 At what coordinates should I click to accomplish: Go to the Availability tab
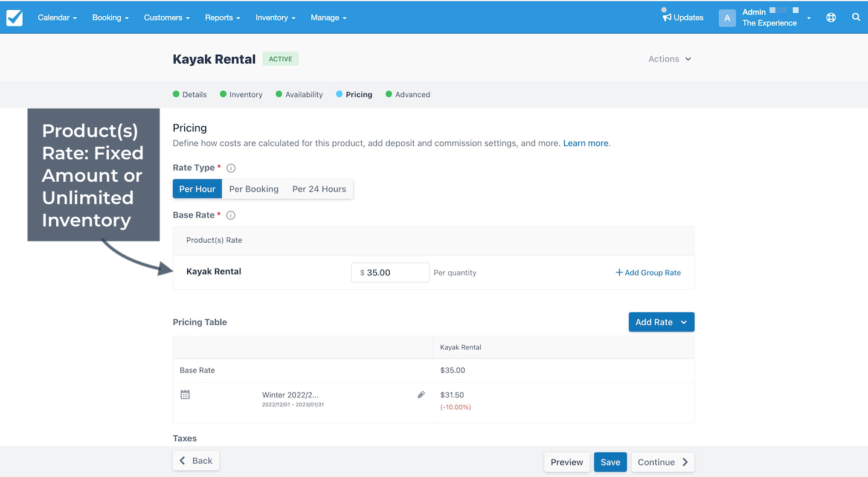299,94
